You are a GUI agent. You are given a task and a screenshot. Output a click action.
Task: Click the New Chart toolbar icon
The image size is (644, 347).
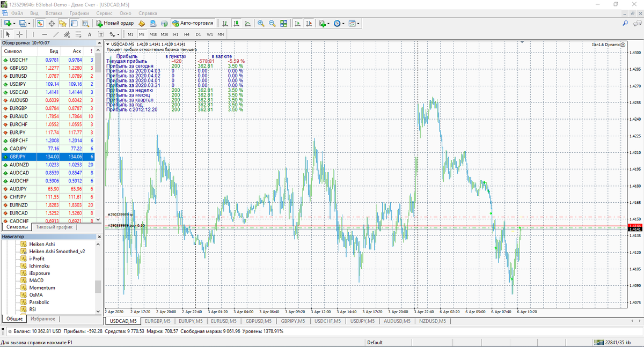[8, 23]
